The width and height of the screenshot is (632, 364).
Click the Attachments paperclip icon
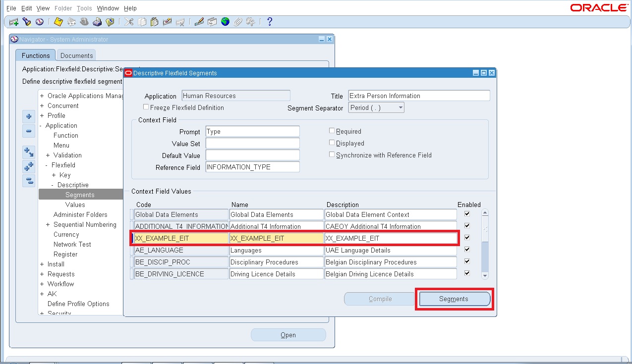[238, 22]
